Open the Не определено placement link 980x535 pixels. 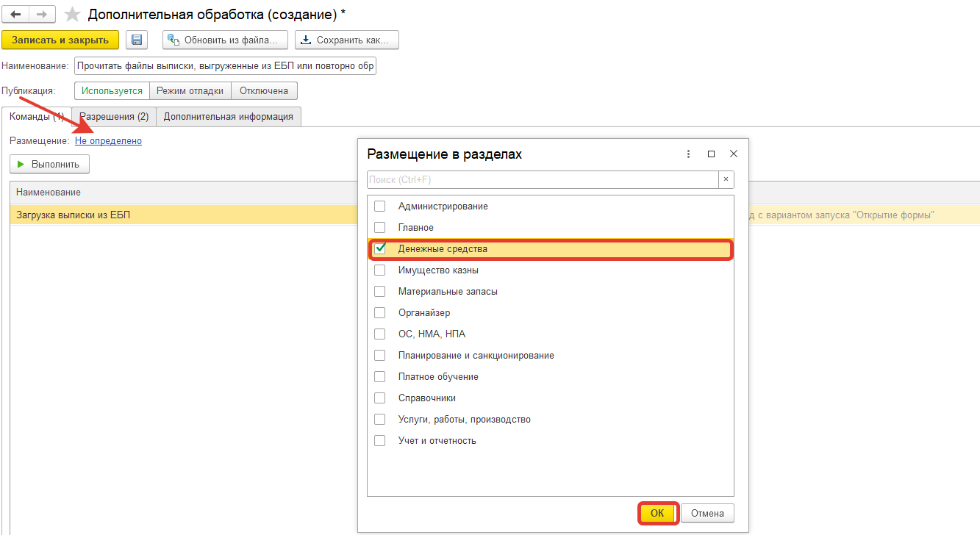click(x=108, y=140)
